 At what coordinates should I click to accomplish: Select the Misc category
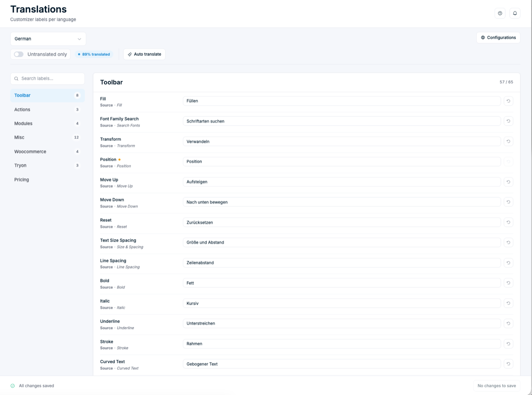point(47,137)
